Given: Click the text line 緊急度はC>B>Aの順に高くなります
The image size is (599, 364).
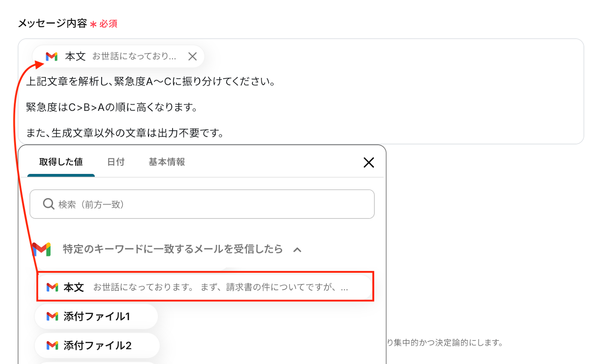Looking at the screenshot, I should tap(112, 107).
